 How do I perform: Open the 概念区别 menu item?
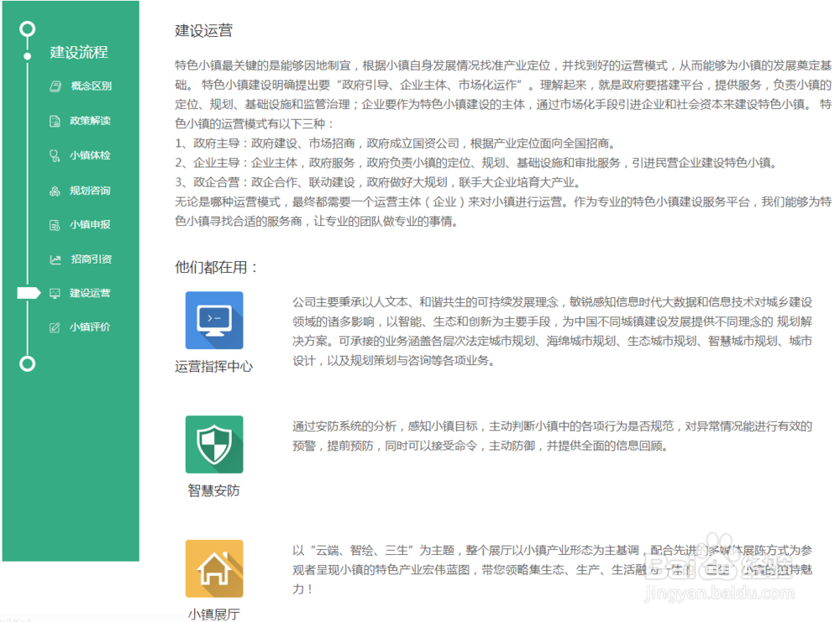(91, 86)
